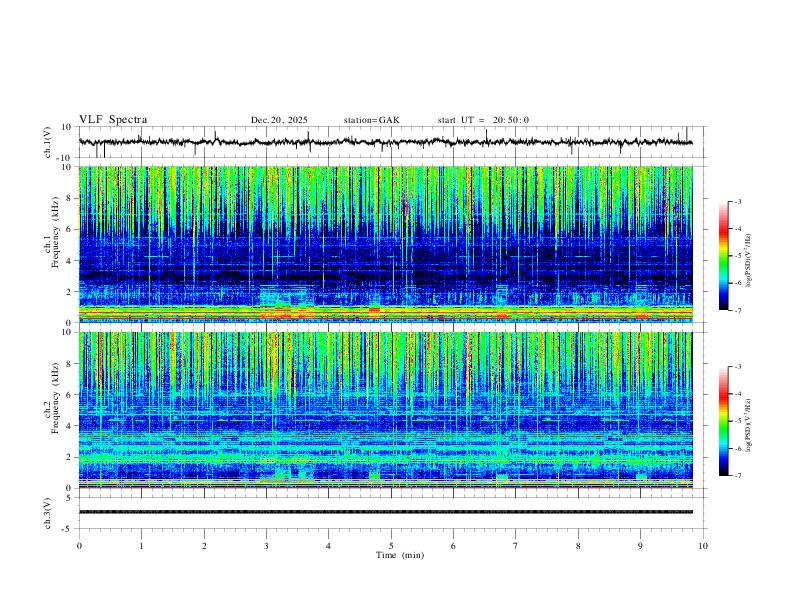Click the '10' tick on the time axis

pos(703,546)
